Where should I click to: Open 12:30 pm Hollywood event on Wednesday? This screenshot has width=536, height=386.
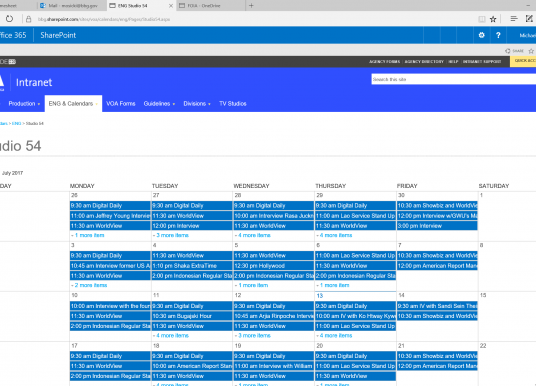click(x=273, y=266)
